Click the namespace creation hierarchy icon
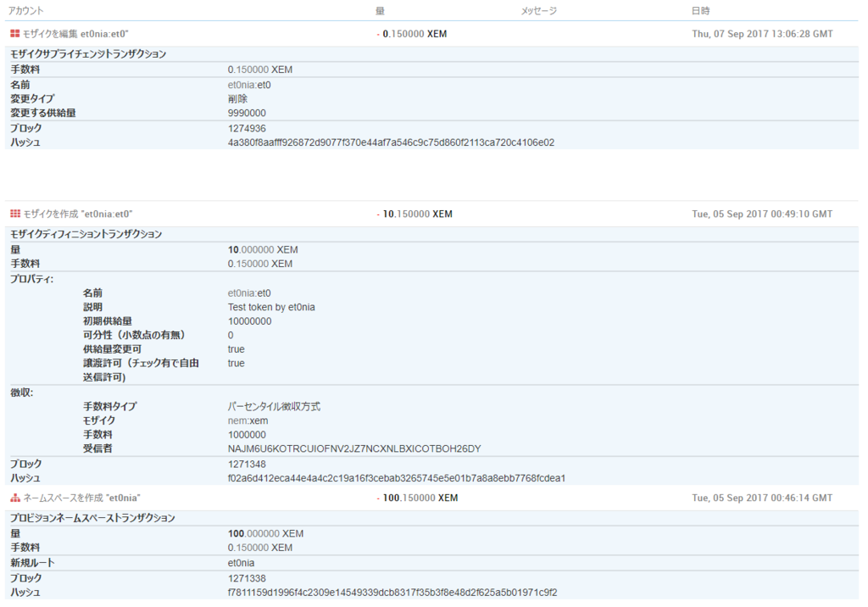 coord(15,498)
